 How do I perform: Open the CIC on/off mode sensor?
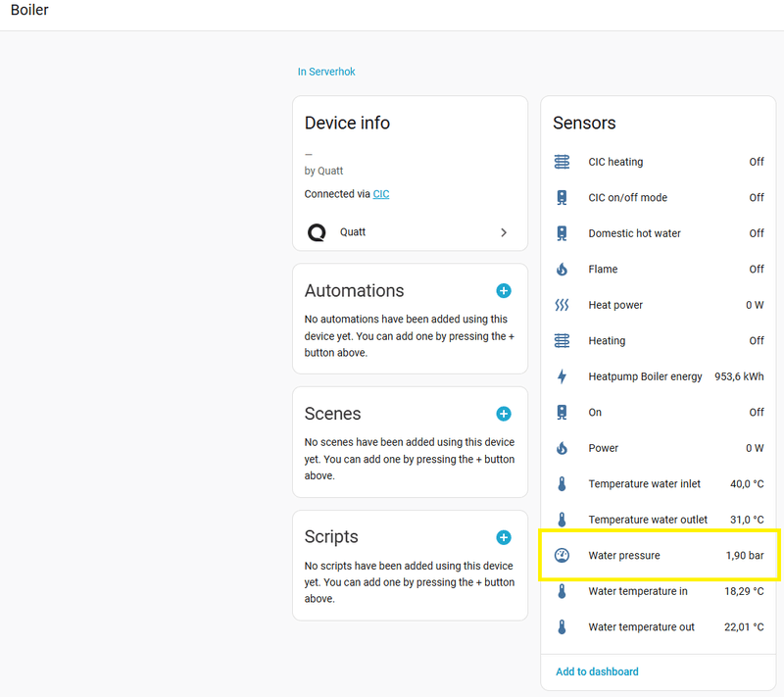pos(659,198)
